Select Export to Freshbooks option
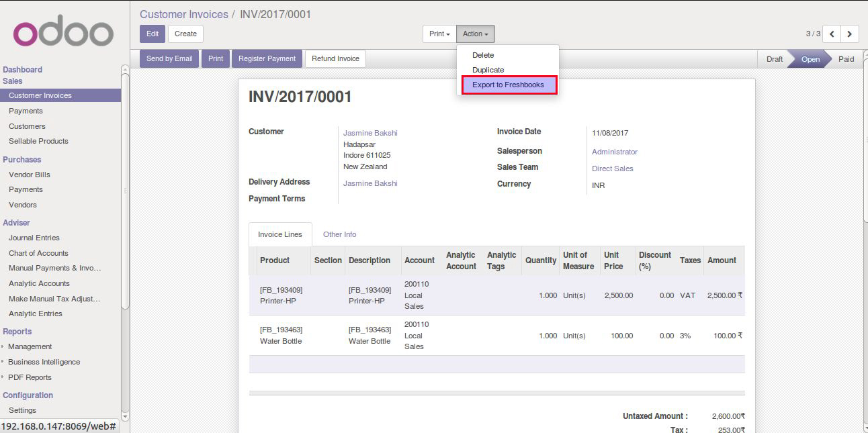 [508, 85]
